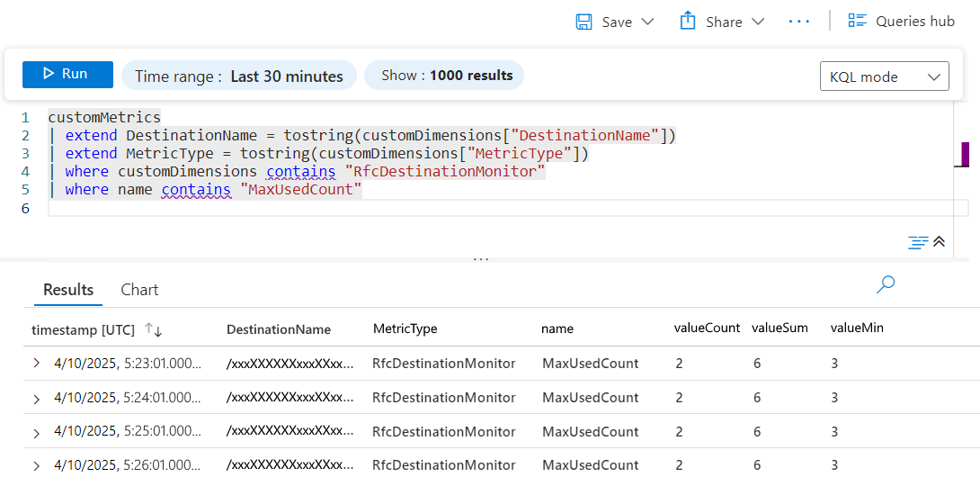Expand the 5:23:01 result row
The height and width of the screenshot is (477, 980).
coord(37,364)
